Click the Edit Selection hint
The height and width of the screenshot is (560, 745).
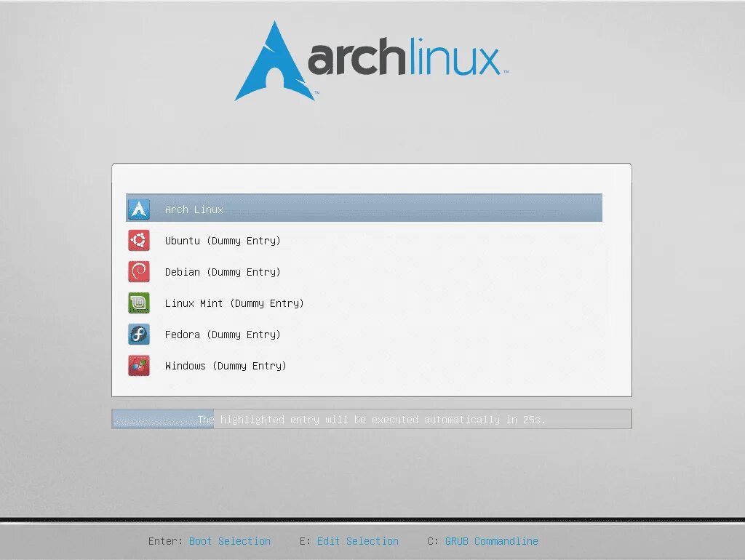pyautogui.click(x=358, y=541)
